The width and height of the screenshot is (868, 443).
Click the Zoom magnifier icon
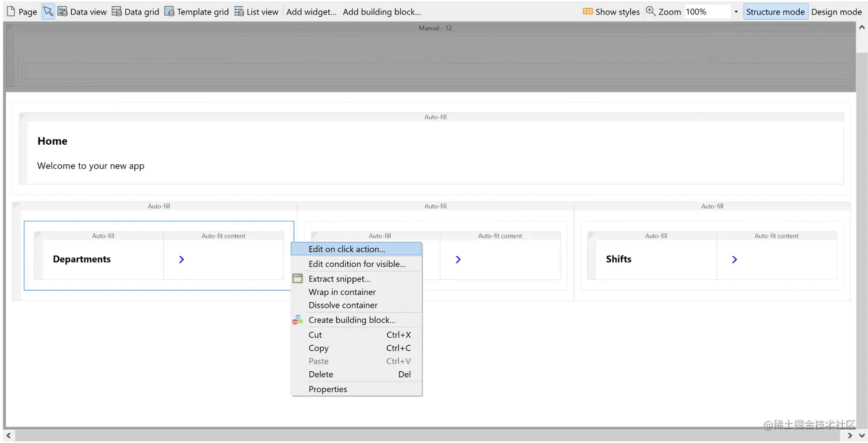[650, 11]
